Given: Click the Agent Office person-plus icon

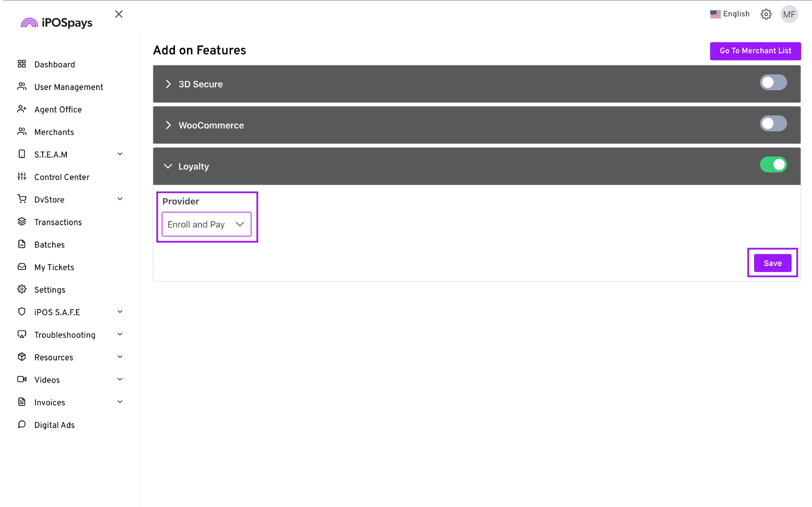Looking at the screenshot, I should pyautogui.click(x=22, y=109).
